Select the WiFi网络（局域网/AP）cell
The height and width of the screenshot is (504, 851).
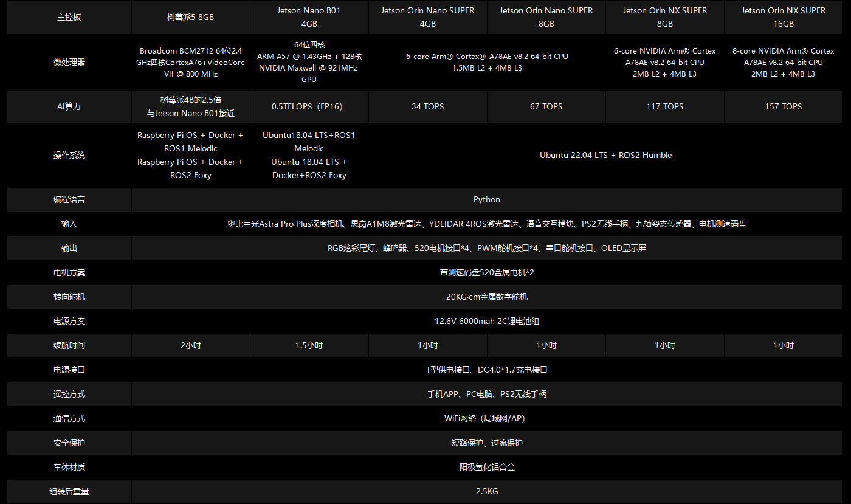pos(487,418)
